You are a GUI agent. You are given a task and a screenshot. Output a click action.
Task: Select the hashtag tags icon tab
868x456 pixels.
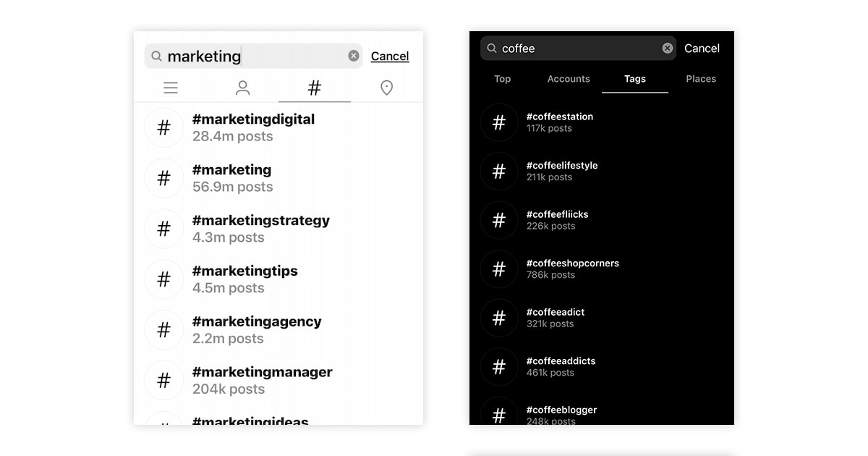(x=315, y=88)
